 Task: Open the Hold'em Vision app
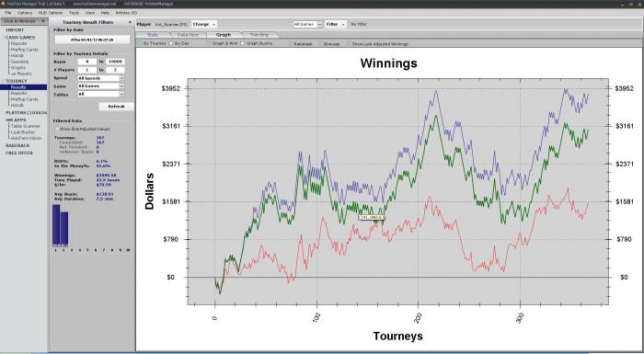[26, 139]
